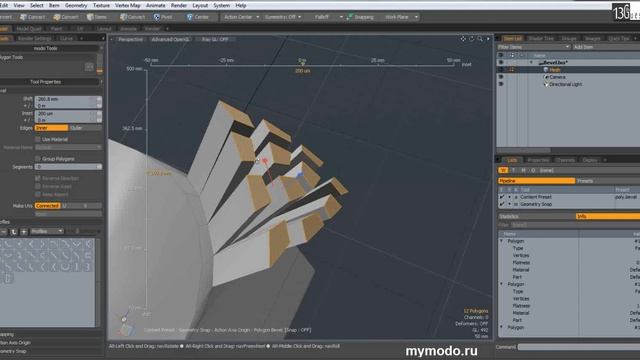Open the Filter Items dropdown
Image resolution: width=640 pixels, height=360 pixels.
pyautogui.click(x=533, y=47)
